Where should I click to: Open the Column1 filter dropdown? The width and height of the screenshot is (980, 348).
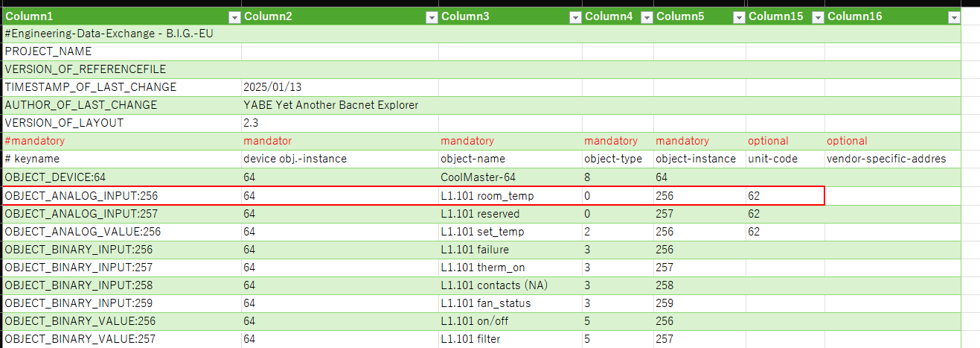(234, 17)
